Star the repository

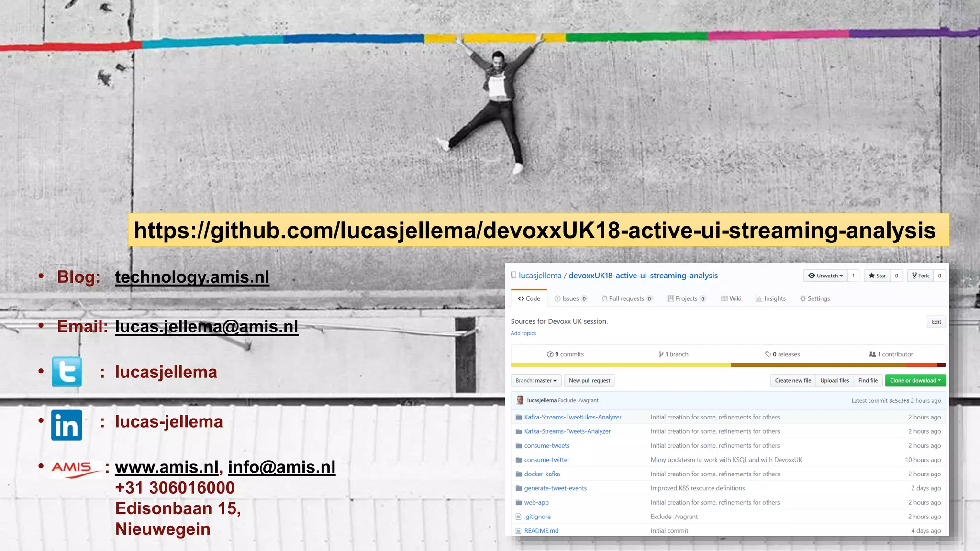pos(878,275)
